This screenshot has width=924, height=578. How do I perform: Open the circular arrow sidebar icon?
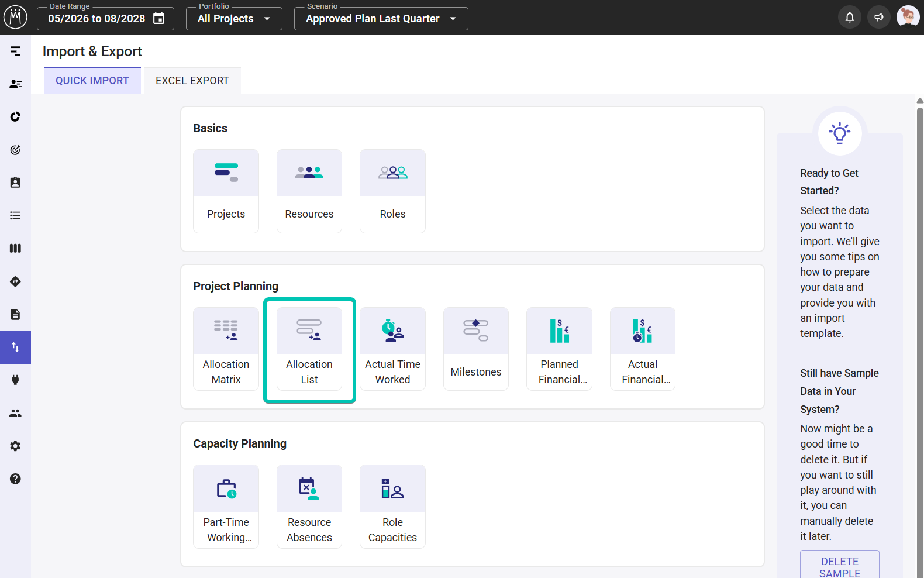15,117
